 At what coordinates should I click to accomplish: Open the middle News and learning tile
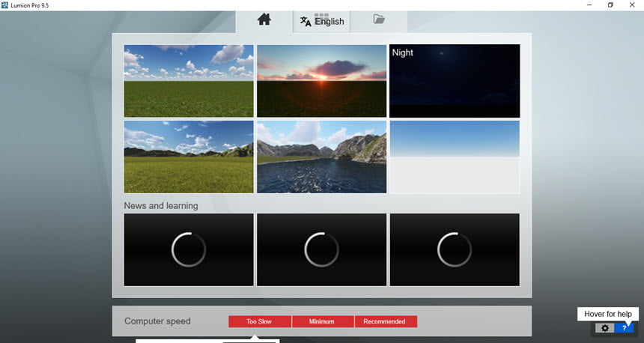click(321, 249)
